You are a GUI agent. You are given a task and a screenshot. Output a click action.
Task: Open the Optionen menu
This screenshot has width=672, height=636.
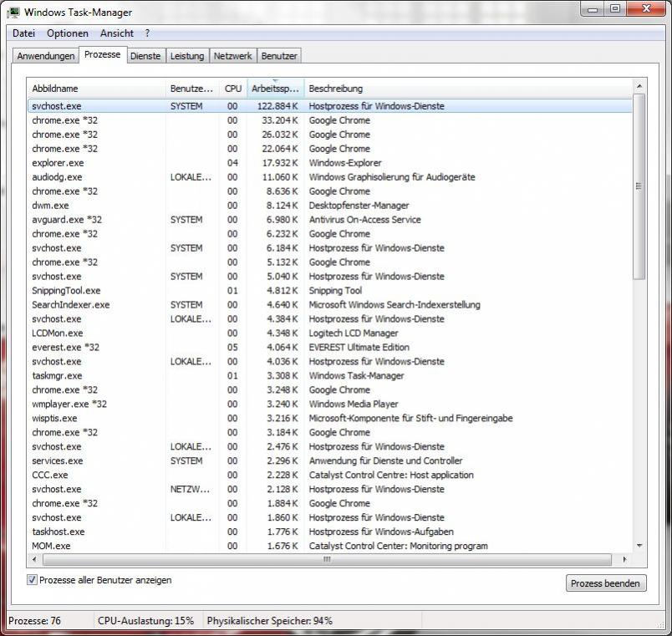pos(68,33)
